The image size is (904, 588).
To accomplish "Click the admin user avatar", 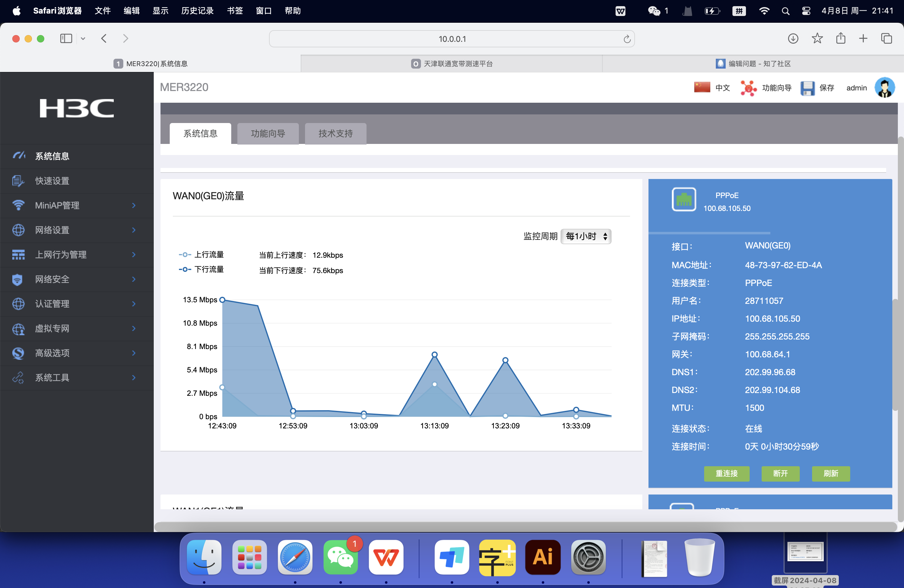I will click(884, 88).
